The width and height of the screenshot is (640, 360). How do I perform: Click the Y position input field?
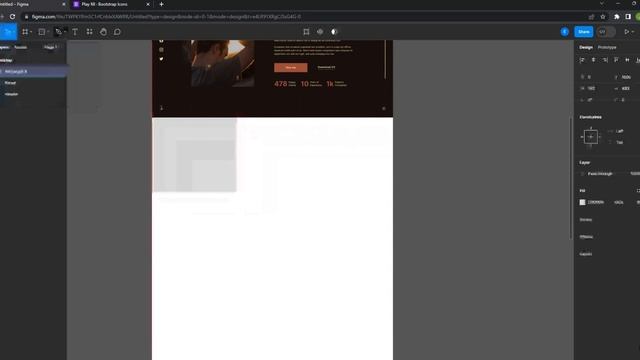click(627, 77)
